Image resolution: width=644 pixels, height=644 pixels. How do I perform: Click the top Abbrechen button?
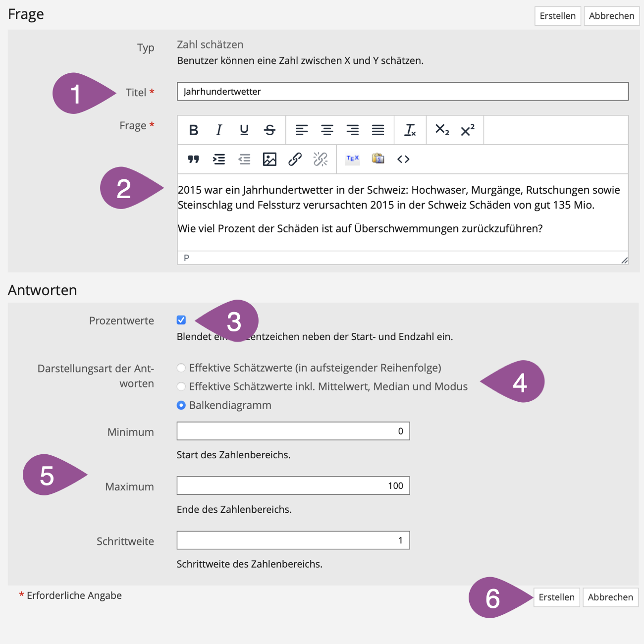[611, 16]
